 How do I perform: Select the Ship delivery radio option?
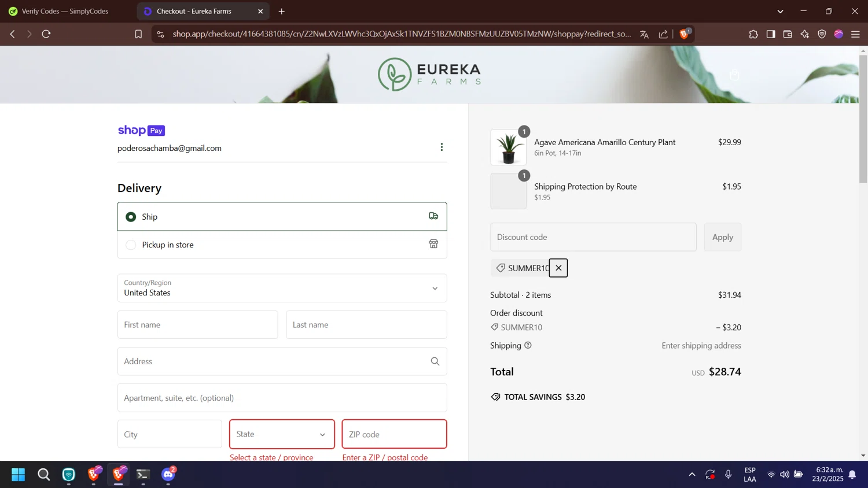131,217
